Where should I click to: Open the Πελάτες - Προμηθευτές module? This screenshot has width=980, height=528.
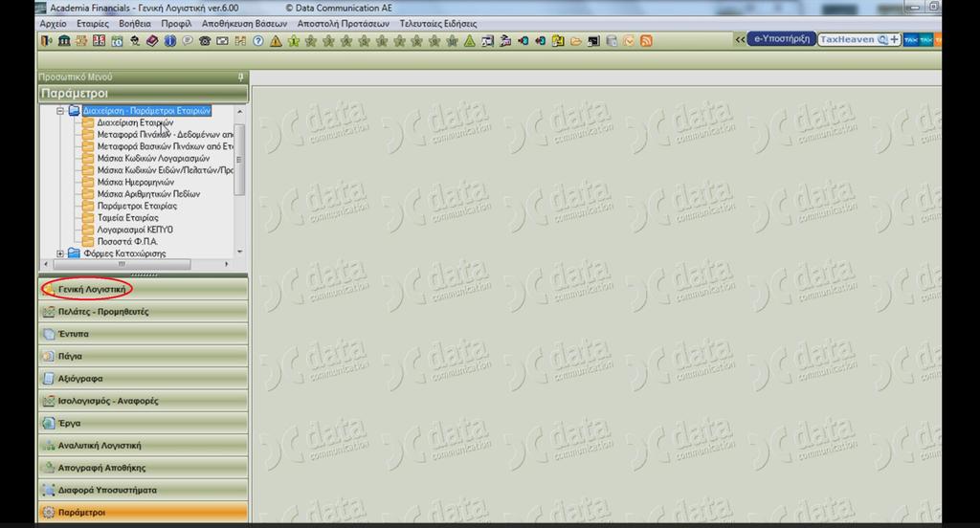click(144, 311)
